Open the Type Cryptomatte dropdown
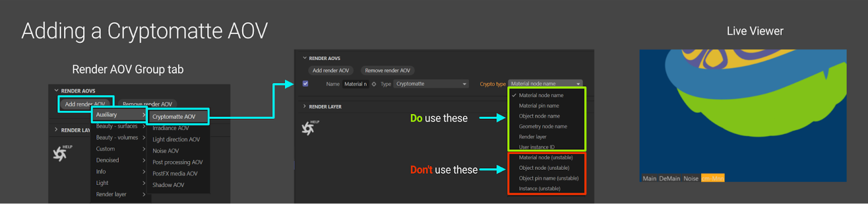868x204 pixels. [x=431, y=84]
